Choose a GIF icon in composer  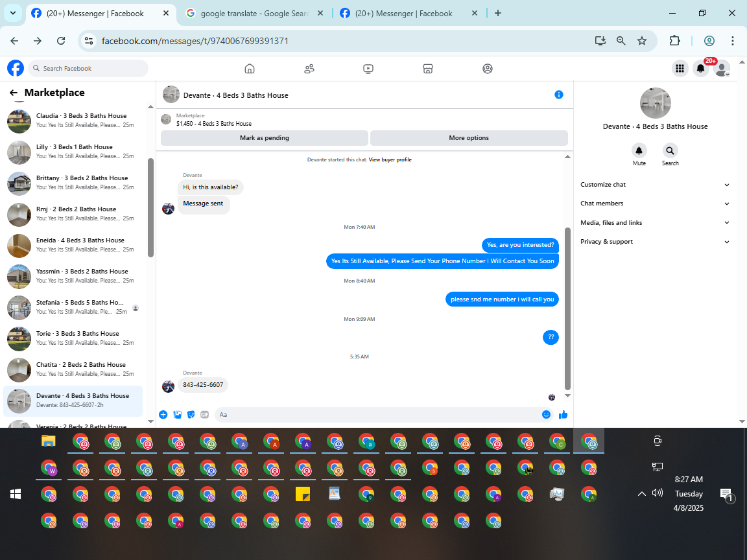click(205, 415)
